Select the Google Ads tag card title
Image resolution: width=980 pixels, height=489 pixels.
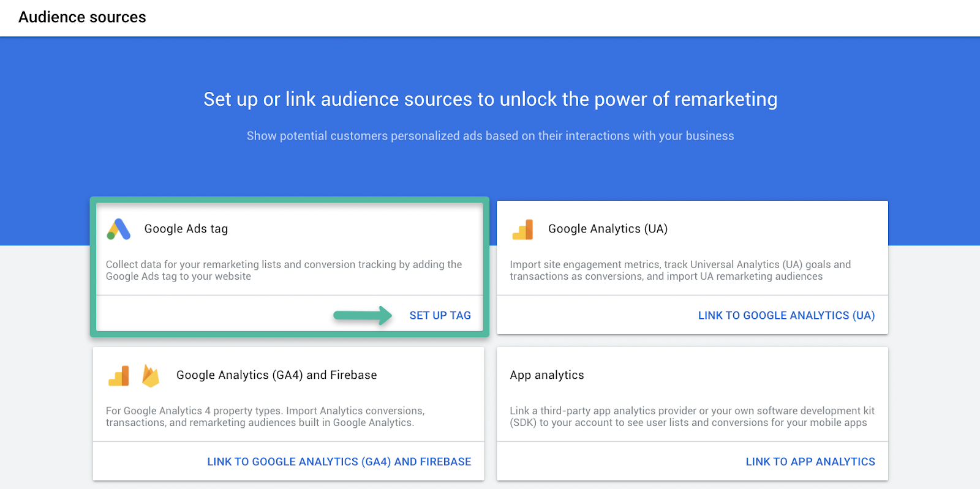[186, 229]
